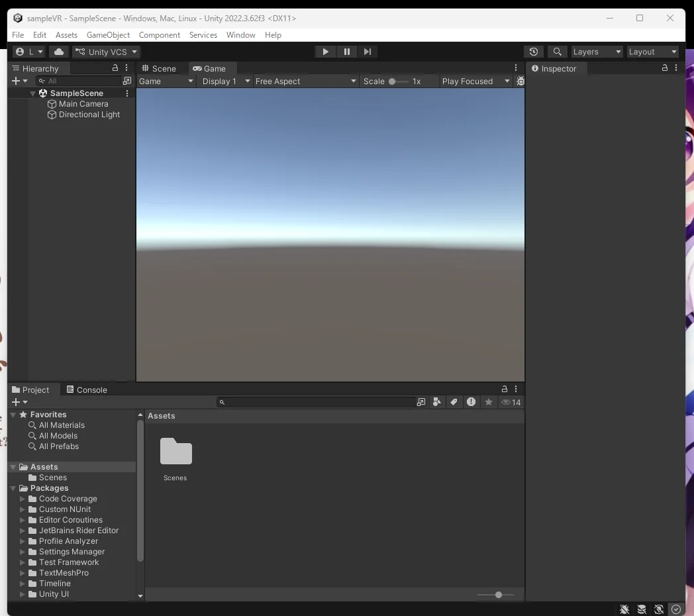
Task: Open the GameObject menu
Action: pyautogui.click(x=108, y=35)
